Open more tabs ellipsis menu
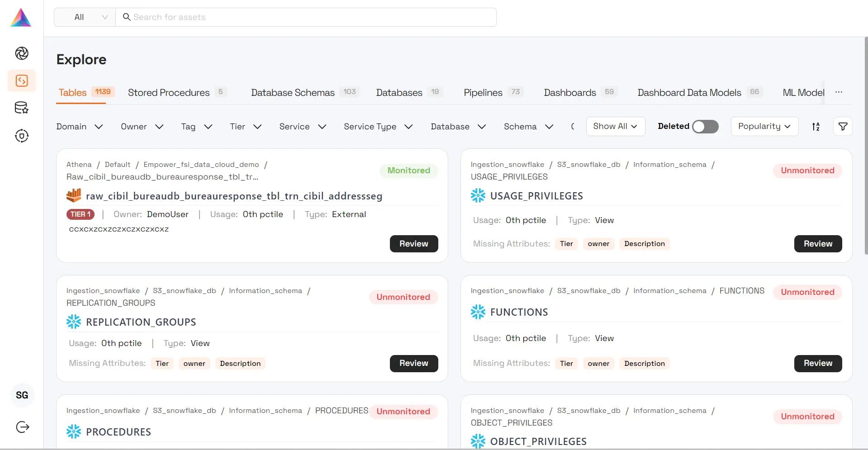Image resolution: width=868 pixels, height=450 pixels. (839, 92)
